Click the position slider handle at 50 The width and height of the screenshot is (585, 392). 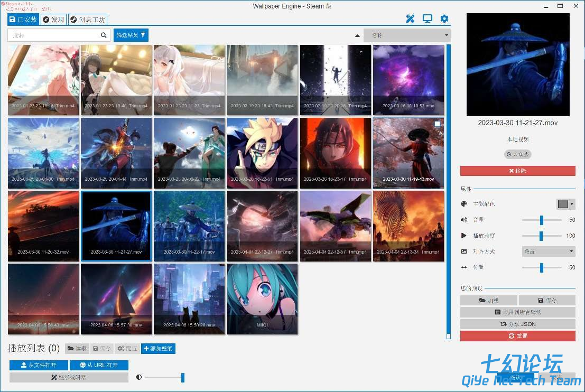pos(541,267)
